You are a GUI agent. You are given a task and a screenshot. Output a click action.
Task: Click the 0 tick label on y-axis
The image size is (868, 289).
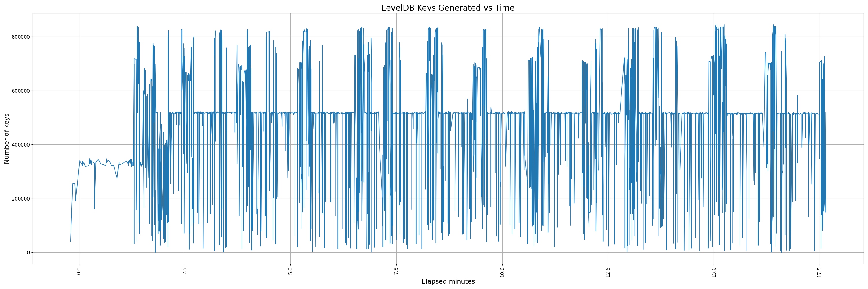[28, 253]
